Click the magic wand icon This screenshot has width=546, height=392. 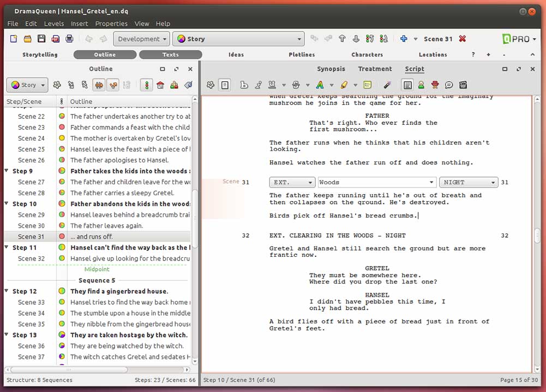tap(387, 85)
